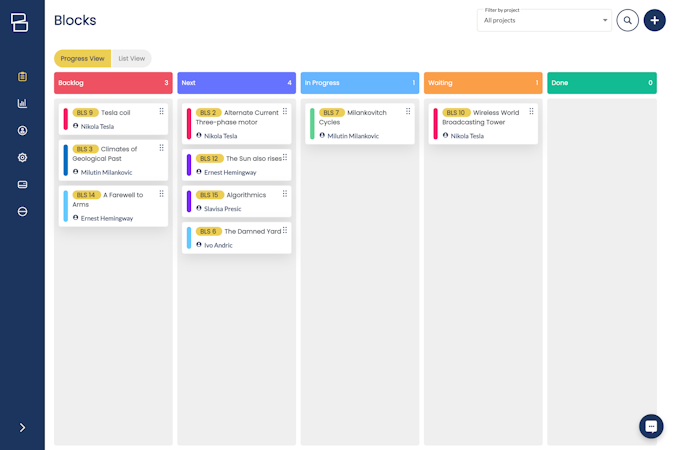675x450 pixels.
Task: Expand the sidebar with the chevron arrow
Action: click(x=22, y=427)
